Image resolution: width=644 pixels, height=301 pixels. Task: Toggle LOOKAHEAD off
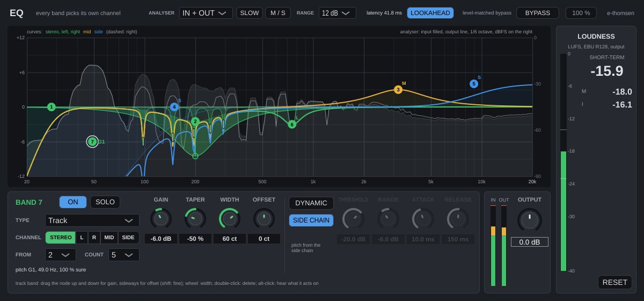point(430,13)
